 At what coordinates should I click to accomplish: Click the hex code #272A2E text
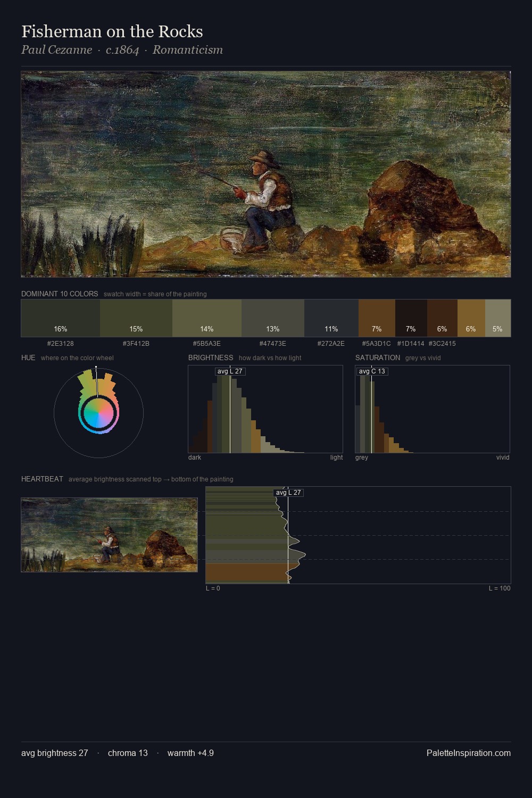coord(331,344)
